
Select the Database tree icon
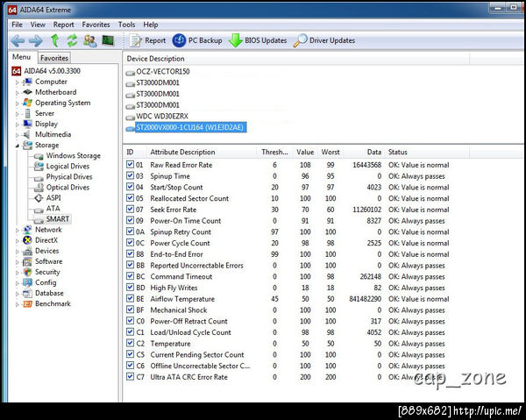coord(27,293)
